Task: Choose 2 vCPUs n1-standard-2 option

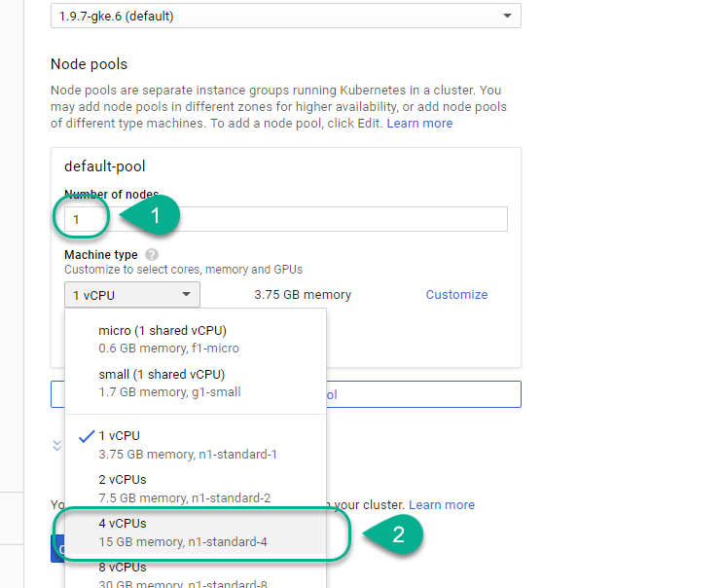Action: pos(196,489)
